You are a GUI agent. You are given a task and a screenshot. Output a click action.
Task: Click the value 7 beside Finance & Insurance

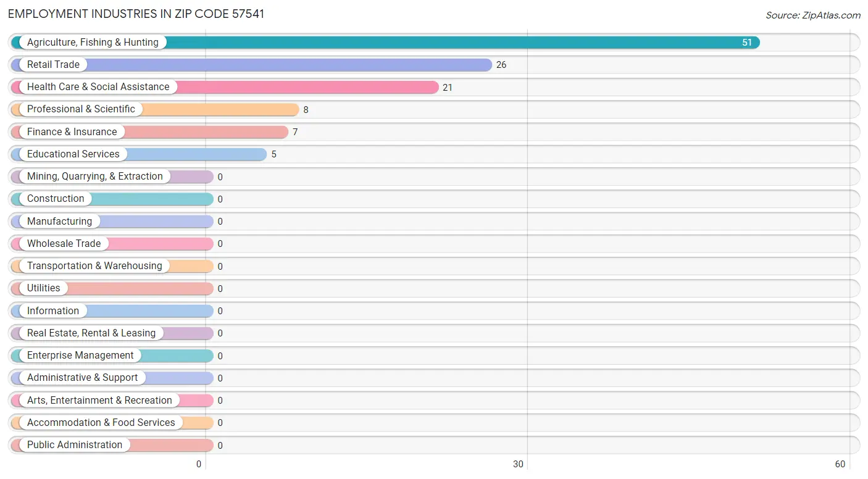click(295, 132)
